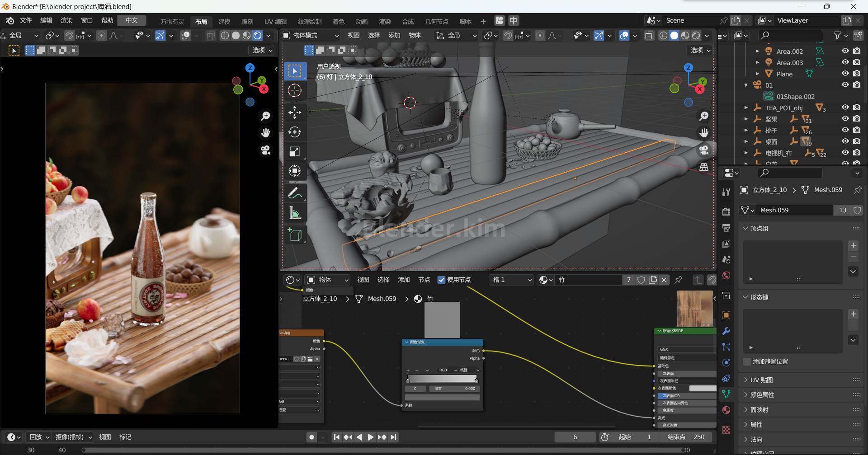Select the Scale tool icon
This screenshot has height=455, width=868.
click(295, 152)
